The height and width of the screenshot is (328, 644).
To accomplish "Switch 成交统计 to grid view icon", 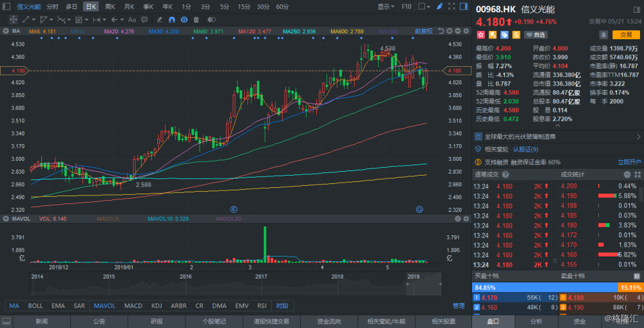I will point(638,175).
